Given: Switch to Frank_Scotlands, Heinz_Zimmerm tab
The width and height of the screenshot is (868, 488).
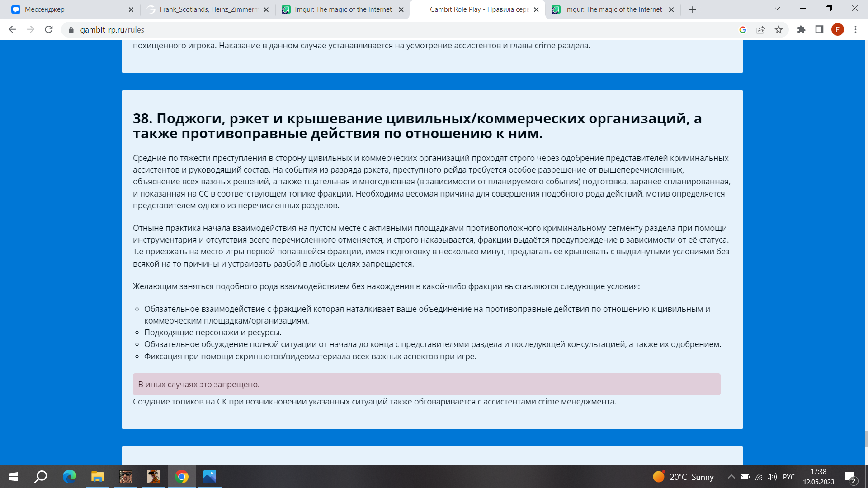Looking at the screenshot, I should (208, 9).
